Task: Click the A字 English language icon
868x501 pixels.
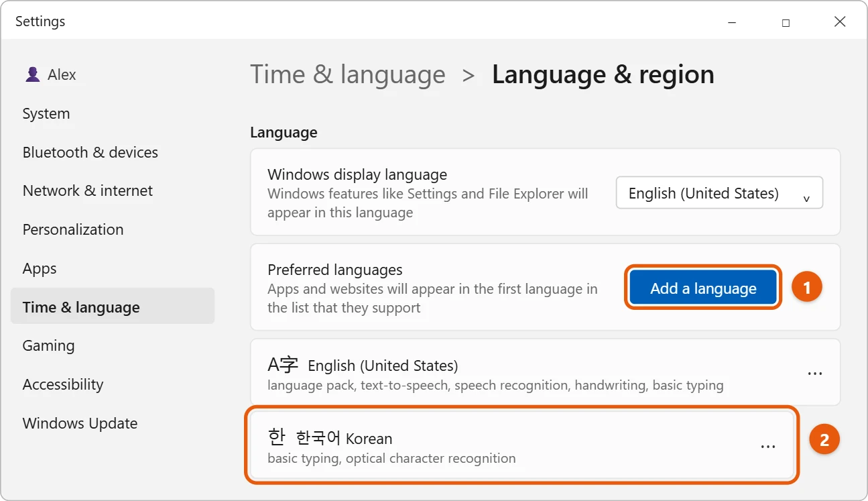Action: [283, 365]
